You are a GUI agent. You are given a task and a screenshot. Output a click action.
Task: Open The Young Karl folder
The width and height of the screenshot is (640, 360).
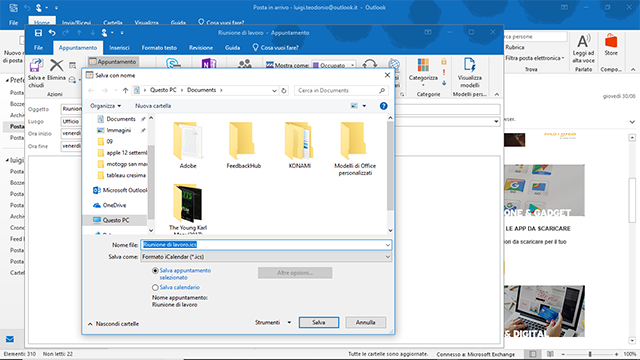coord(188,208)
